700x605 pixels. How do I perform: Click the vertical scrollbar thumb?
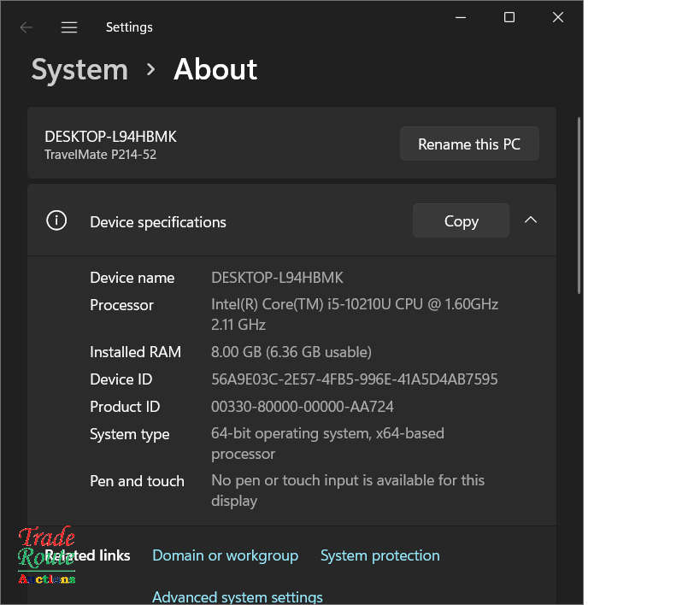pyautogui.click(x=579, y=205)
